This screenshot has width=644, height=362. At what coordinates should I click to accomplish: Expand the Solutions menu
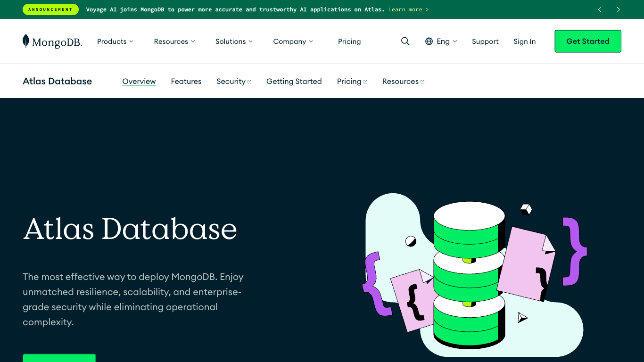[x=234, y=41]
